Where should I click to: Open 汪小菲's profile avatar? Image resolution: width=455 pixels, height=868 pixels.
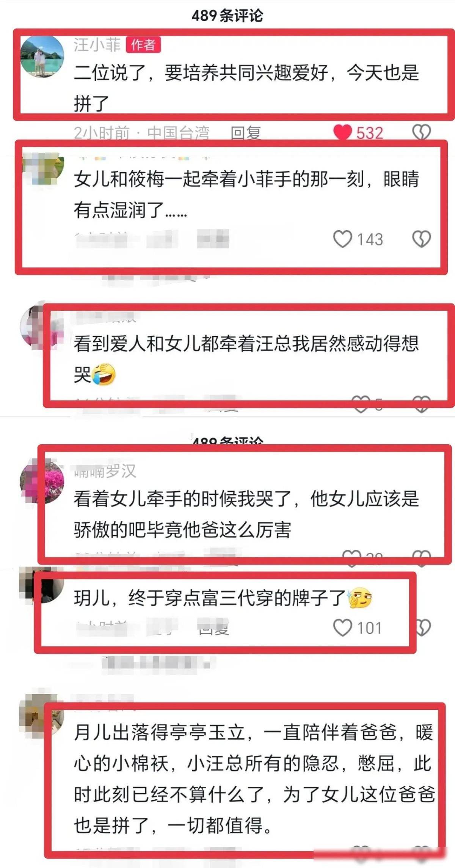tap(42, 57)
